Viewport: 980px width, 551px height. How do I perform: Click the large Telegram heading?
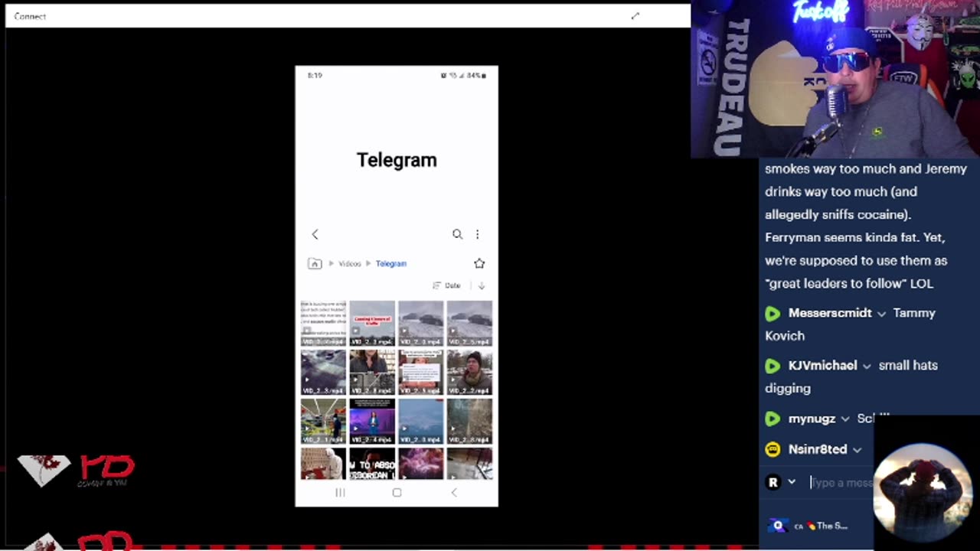[x=397, y=160]
